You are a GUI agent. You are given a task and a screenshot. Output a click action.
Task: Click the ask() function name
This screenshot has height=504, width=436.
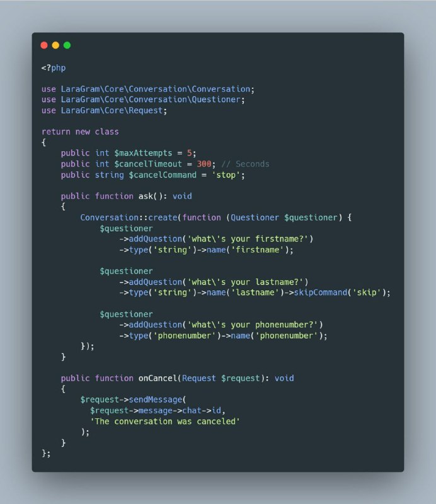[151, 197]
